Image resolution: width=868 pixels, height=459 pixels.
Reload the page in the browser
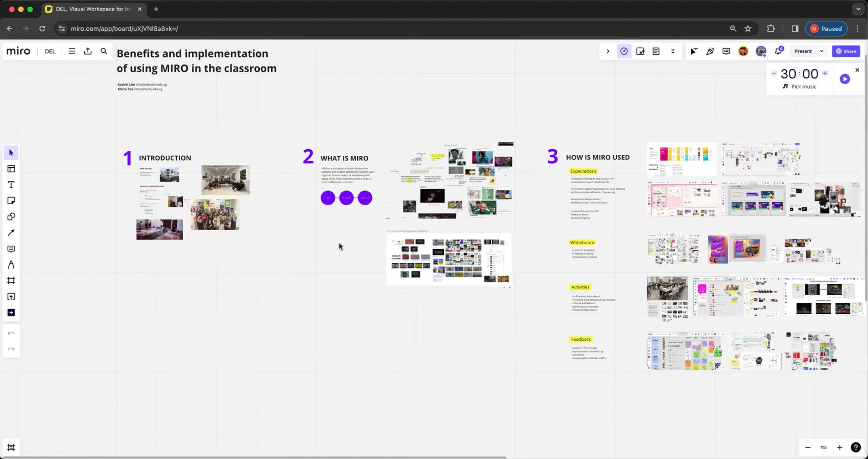pos(42,29)
